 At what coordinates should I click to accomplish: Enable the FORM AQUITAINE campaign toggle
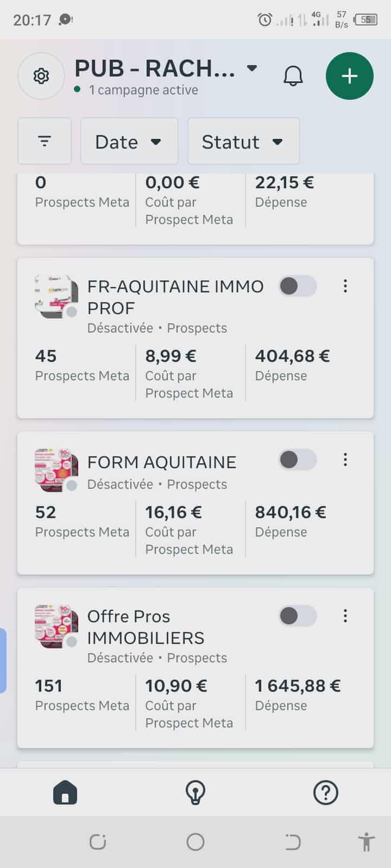pyautogui.click(x=298, y=460)
